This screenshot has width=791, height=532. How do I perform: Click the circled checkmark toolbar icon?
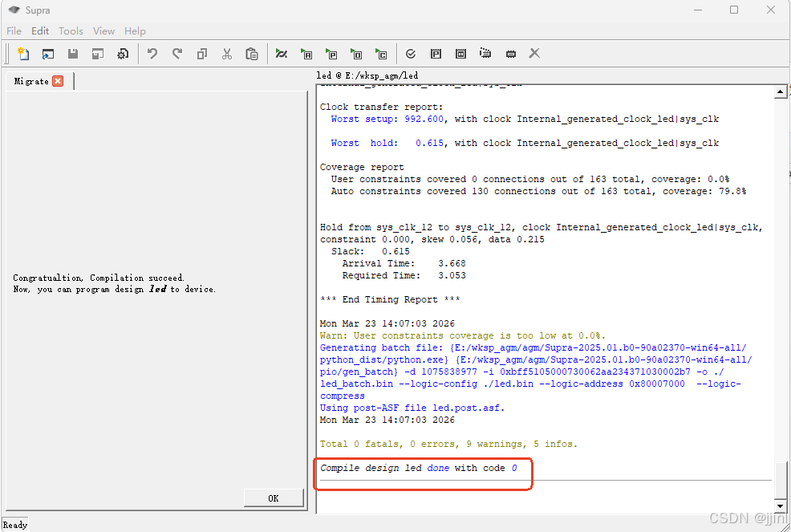[x=411, y=54]
